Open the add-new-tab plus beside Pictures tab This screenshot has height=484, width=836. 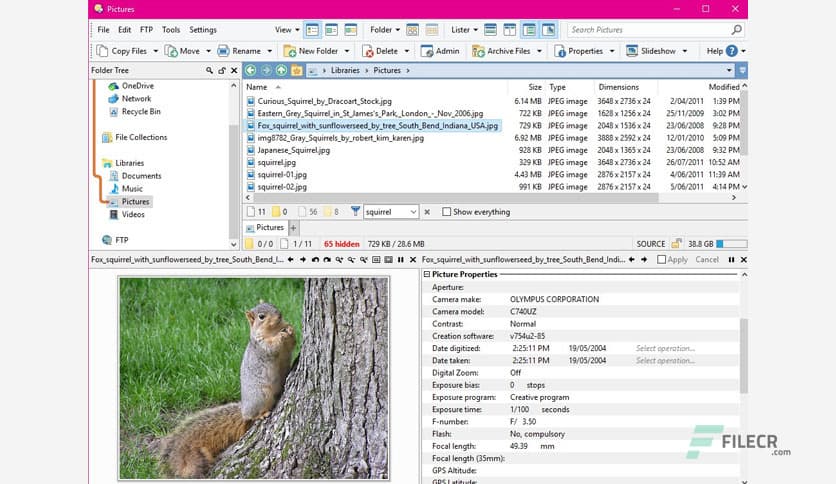coord(293,228)
